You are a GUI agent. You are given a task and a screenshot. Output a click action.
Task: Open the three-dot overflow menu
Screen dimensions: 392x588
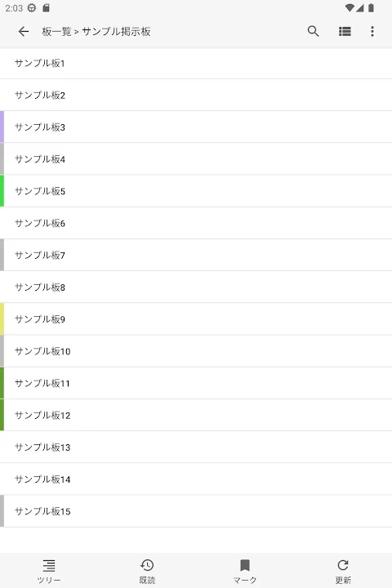click(372, 32)
